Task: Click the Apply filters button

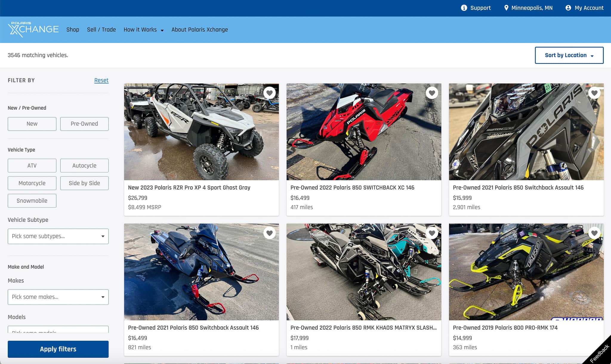Action: pyautogui.click(x=58, y=349)
